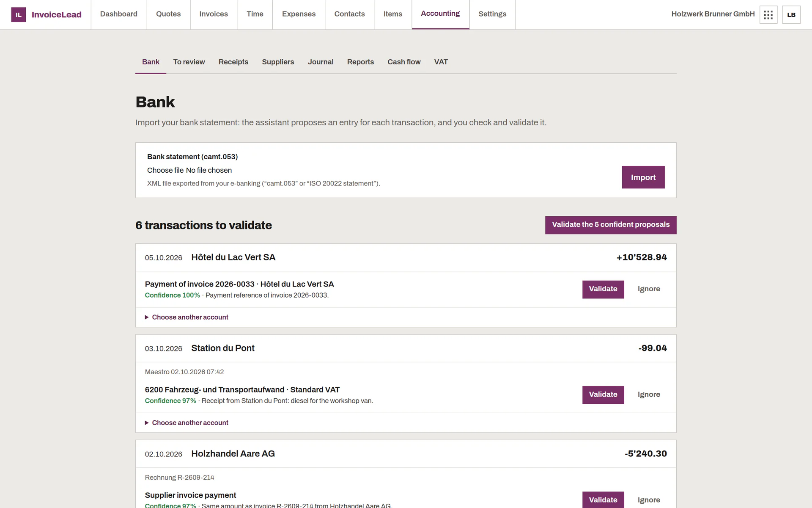
Task: Ignore the Station du Pont transaction
Action: [649, 395]
